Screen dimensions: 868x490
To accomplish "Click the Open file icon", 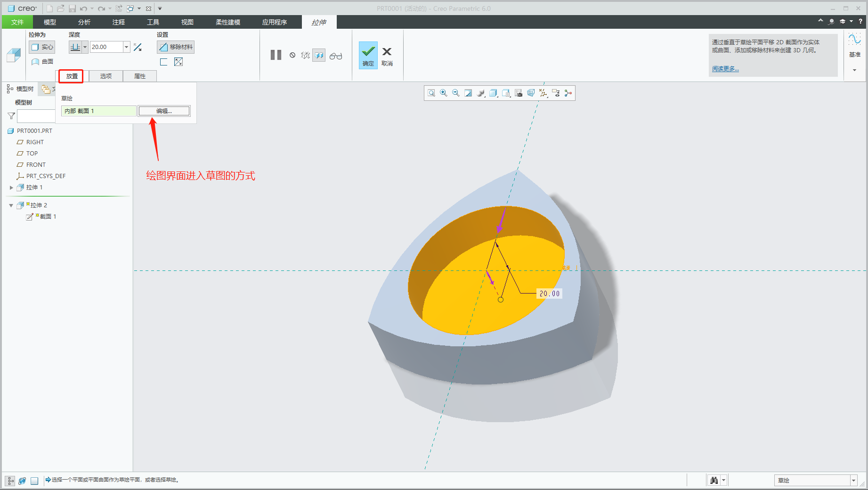I will pos(61,8).
